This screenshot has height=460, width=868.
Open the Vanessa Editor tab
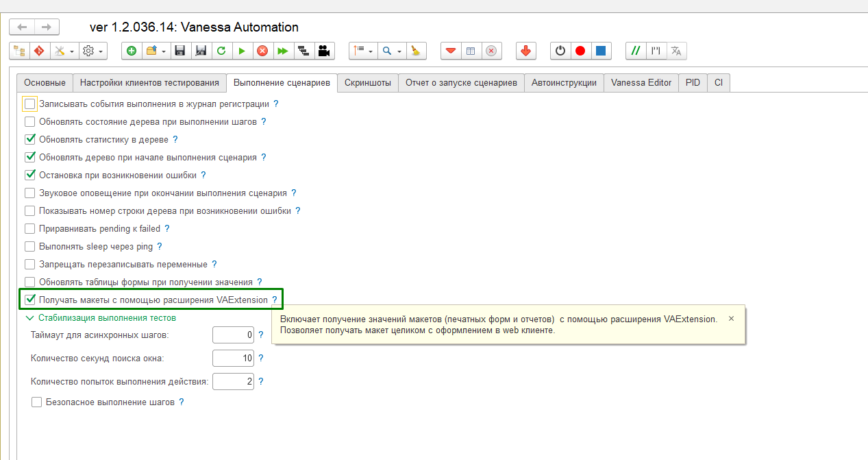click(x=641, y=82)
